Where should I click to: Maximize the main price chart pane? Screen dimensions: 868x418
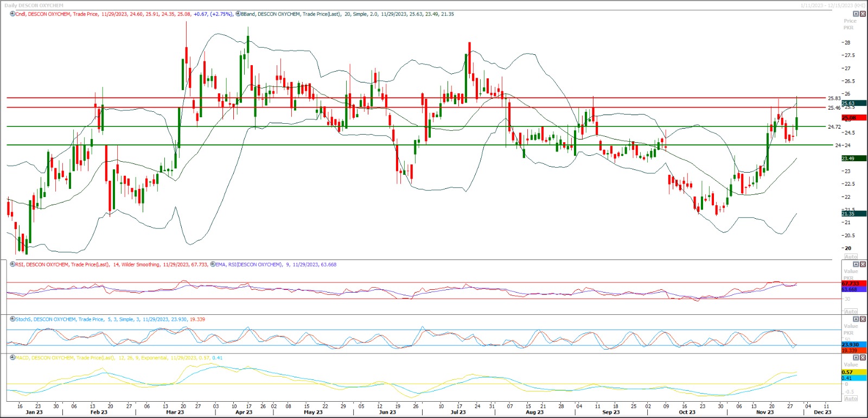856,14
